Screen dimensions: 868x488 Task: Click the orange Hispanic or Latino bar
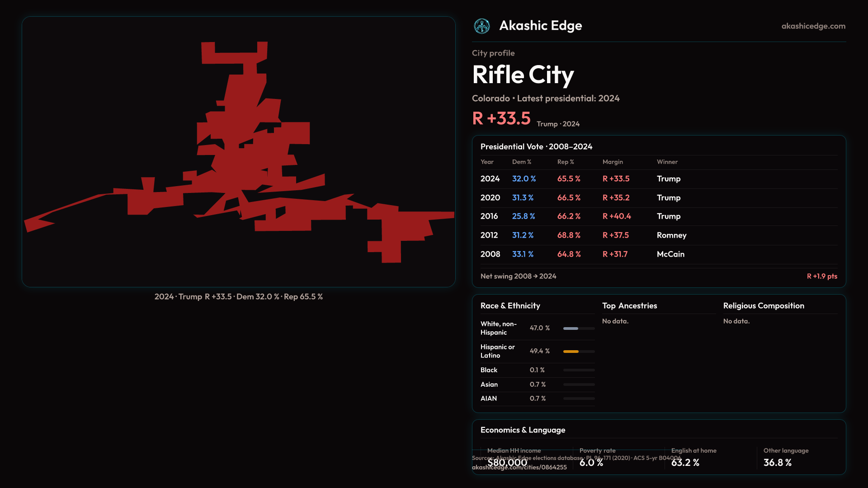(571, 352)
